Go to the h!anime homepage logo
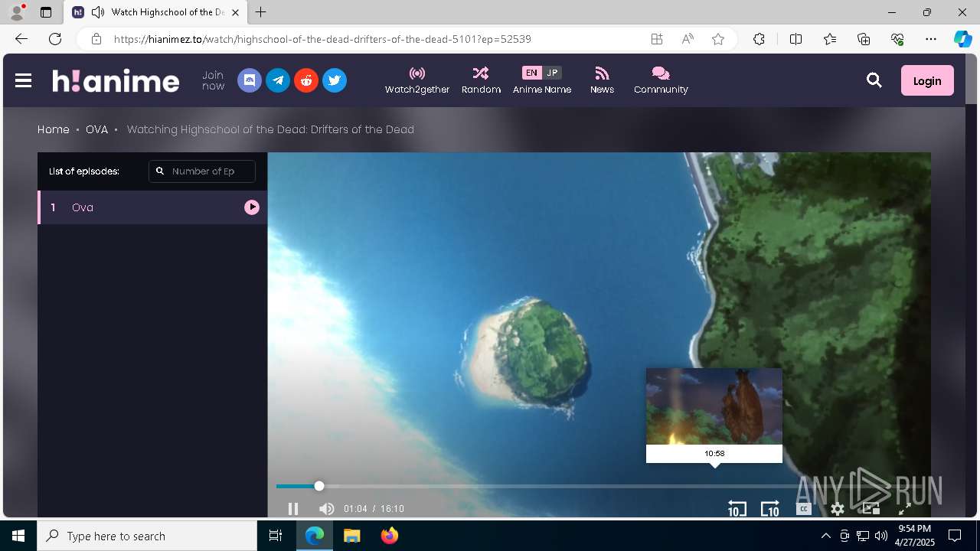Image resolution: width=980 pixels, height=551 pixels. [116, 80]
